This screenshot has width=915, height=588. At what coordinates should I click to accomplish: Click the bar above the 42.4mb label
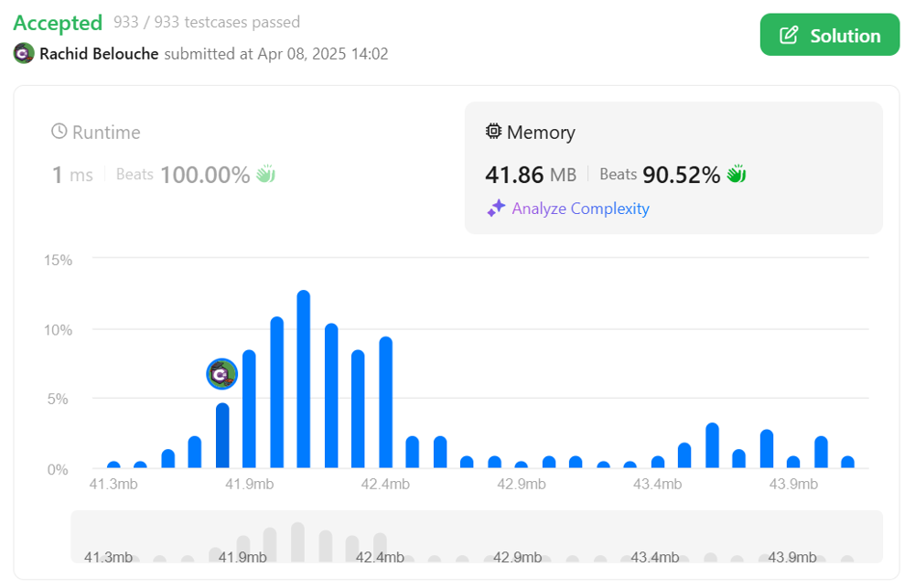[385, 402]
